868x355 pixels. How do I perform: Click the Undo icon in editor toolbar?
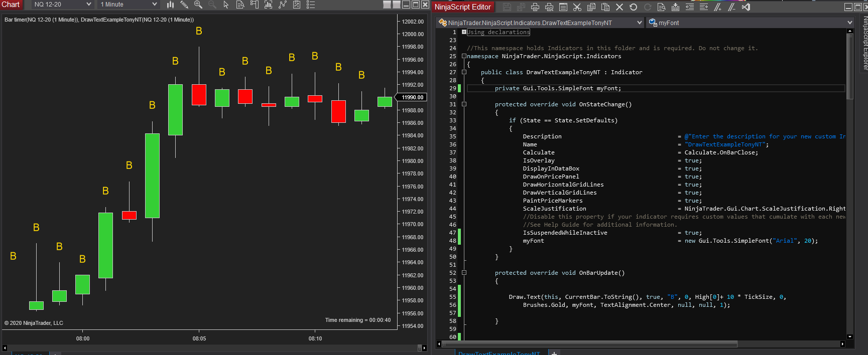pyautogui.click(x=634, y=7)
